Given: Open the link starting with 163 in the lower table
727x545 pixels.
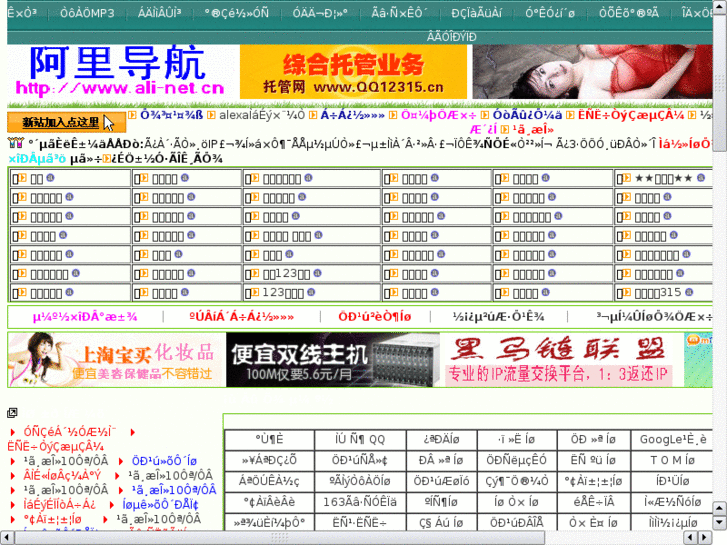Looking at the screenshot, I should (x=360, y=502).
